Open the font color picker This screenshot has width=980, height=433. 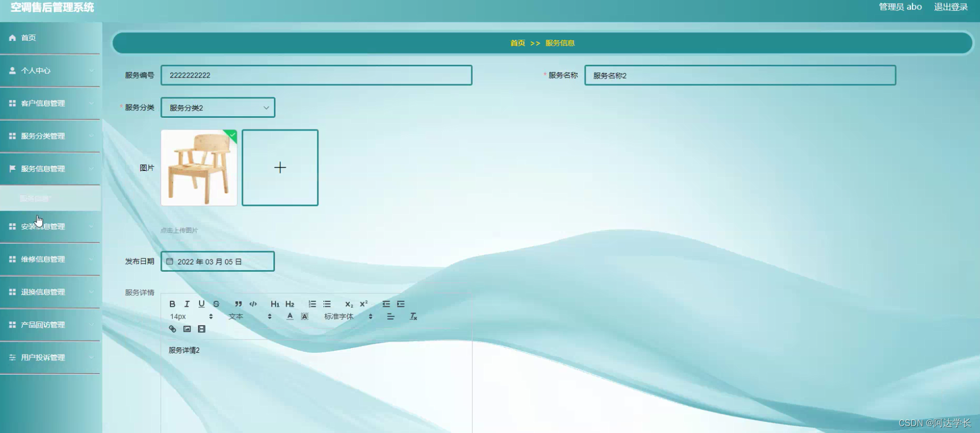click(x=290, y=316)
